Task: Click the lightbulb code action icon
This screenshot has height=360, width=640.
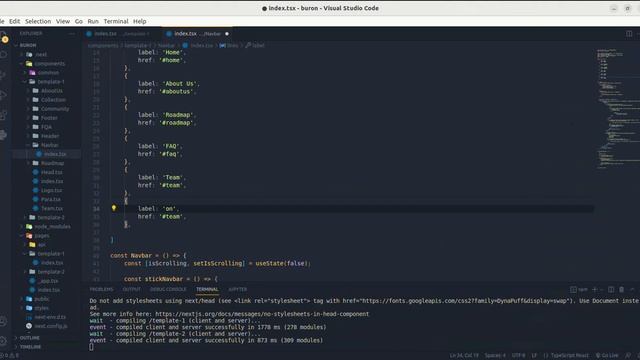Action: [x=114, y=208]
